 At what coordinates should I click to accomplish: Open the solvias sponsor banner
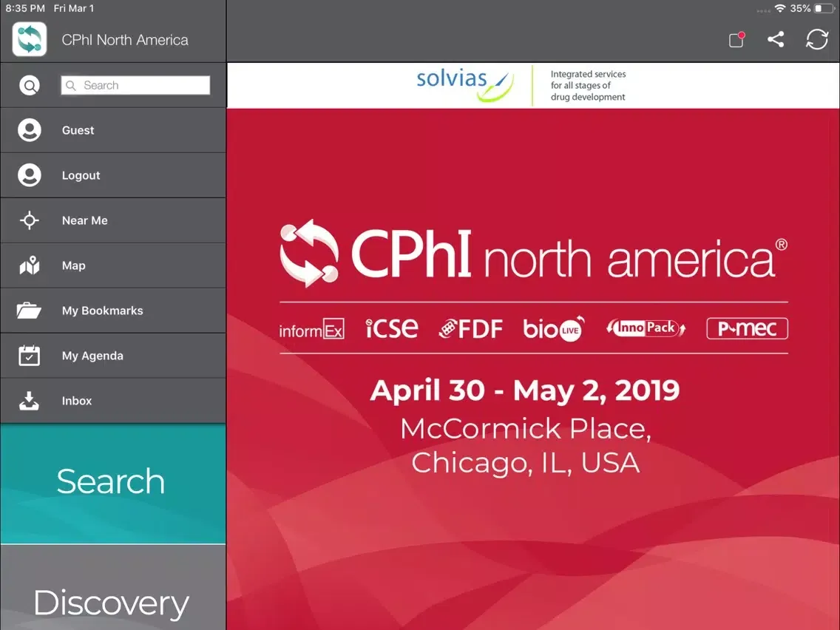[533, 85]
